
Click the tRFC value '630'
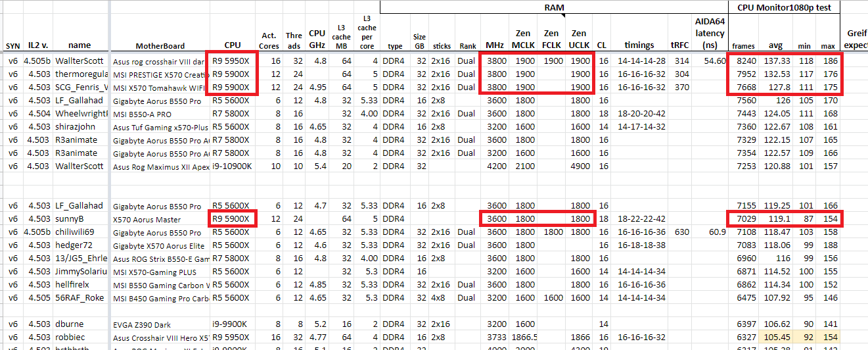[682, 232]
